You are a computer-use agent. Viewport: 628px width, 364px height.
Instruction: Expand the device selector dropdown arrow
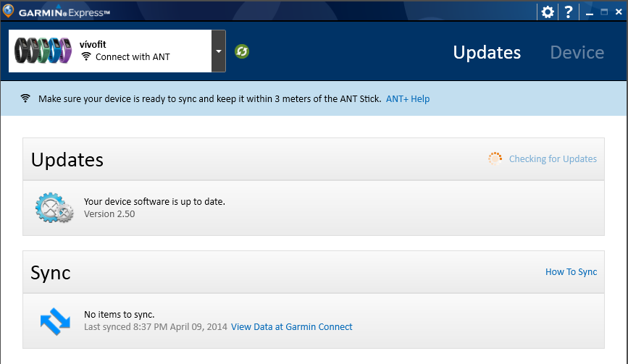(219, 51)
